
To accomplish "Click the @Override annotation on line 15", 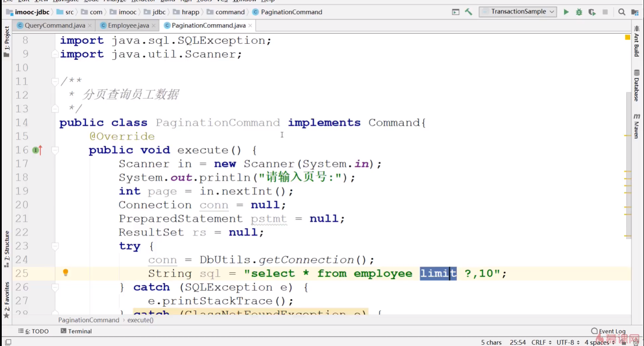I will 122,137.
